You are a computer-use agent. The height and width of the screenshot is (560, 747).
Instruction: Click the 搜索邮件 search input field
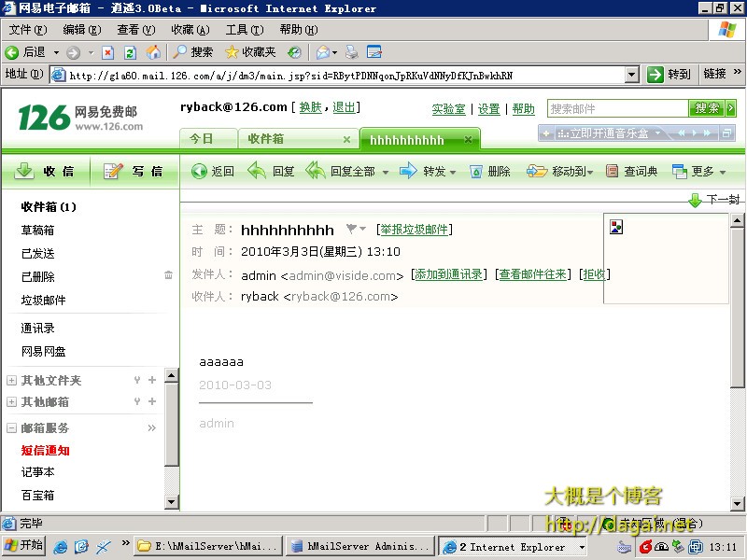coord(617,108)
